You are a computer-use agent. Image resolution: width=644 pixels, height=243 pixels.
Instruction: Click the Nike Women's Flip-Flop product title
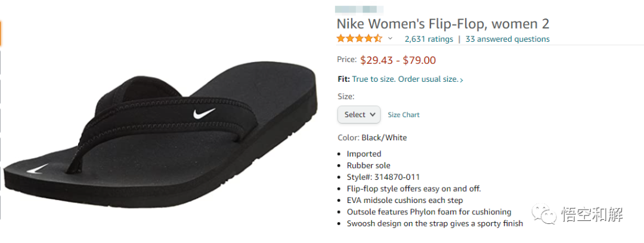point(442,24)
